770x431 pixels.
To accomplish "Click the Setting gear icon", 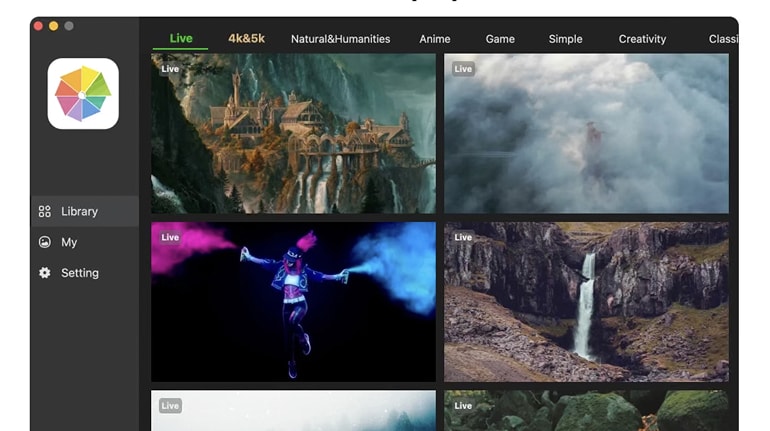I will (x=45, y=273).
